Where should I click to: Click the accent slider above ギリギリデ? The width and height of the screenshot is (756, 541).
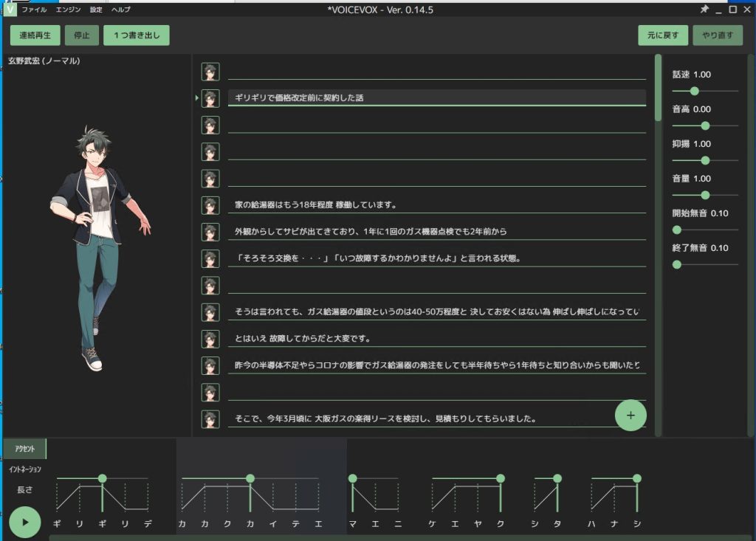click(102, 478)
